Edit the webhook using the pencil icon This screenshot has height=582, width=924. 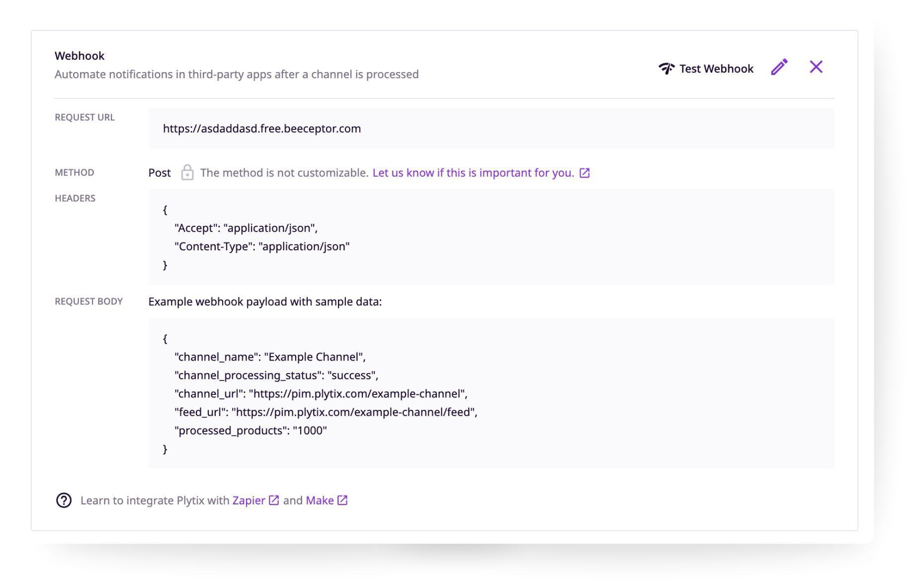(779, 66)
